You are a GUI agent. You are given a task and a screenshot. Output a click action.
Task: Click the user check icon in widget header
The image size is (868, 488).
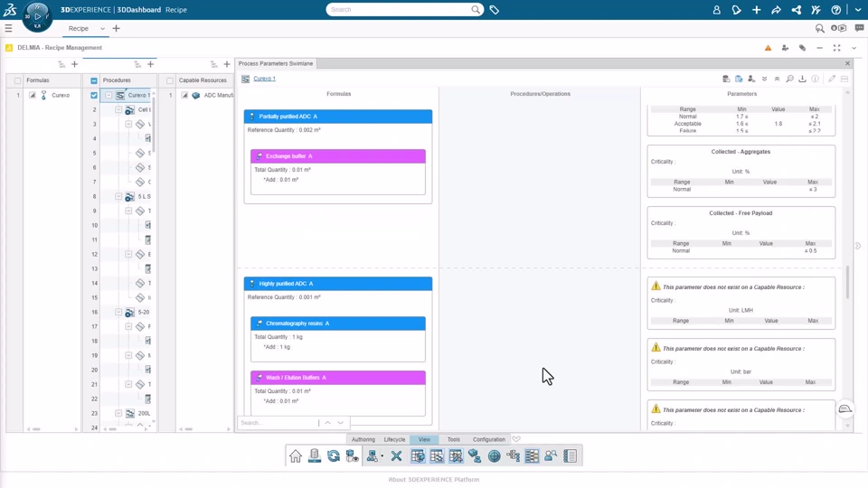pyautogui.click(x=785, y=48)
